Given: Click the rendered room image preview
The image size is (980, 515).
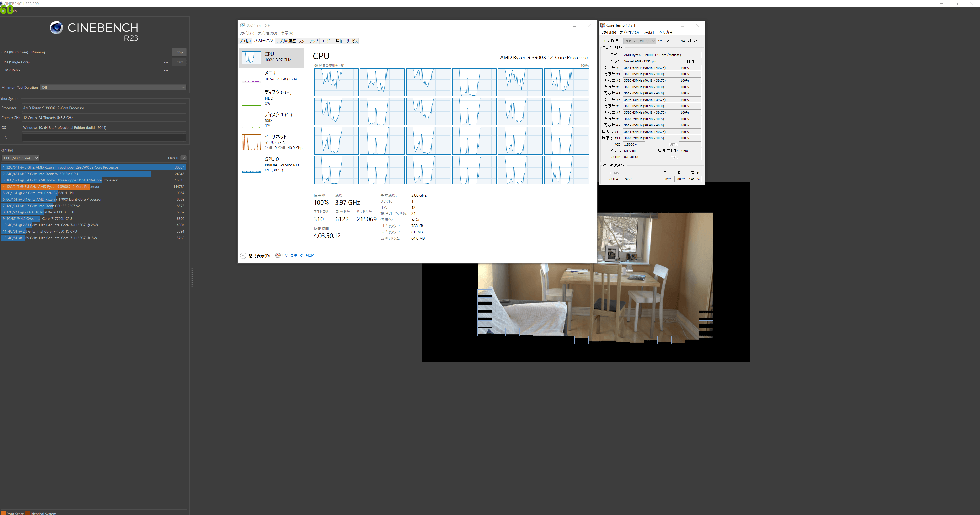Looking at the screenshot, I should [595, 275].
